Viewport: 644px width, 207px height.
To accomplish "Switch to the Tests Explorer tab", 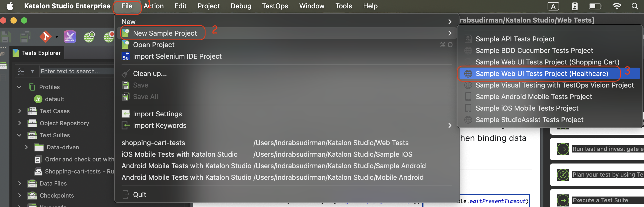I will pos(37,53).
